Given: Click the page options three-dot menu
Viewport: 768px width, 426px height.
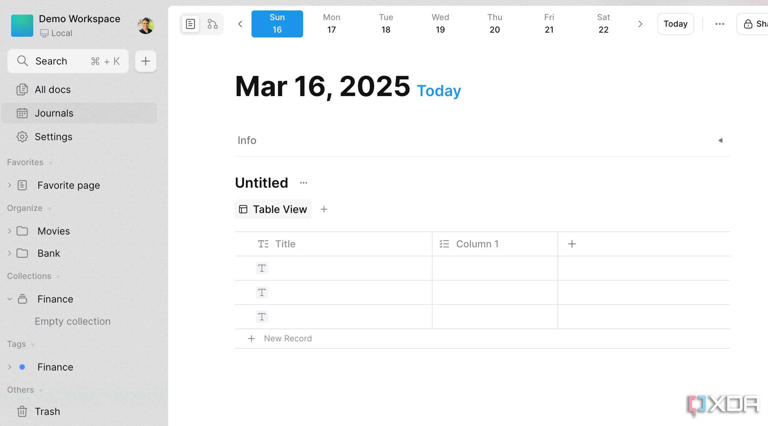Looking at the screenshot, I should [719, 24].
